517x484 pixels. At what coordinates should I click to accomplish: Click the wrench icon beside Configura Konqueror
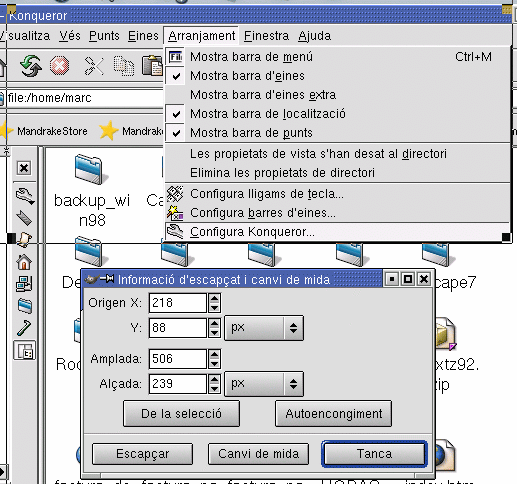click(175, 231)
